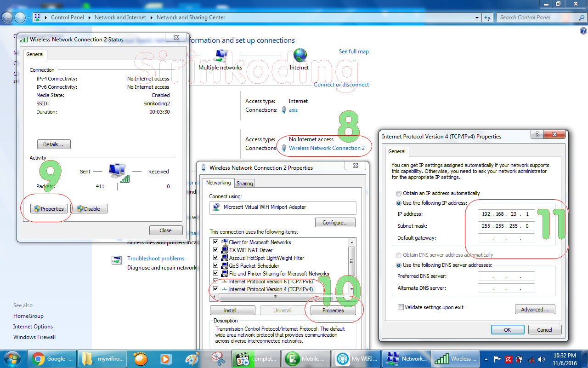Open the Configure... adapter button

pyautogui.click(x=335, y=223)
